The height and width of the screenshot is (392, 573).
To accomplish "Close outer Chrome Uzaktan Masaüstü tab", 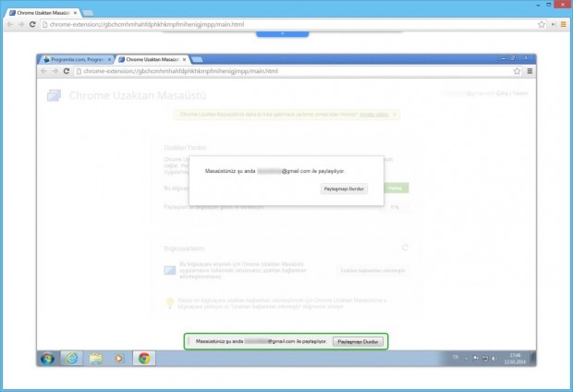I will pos(75,13).
